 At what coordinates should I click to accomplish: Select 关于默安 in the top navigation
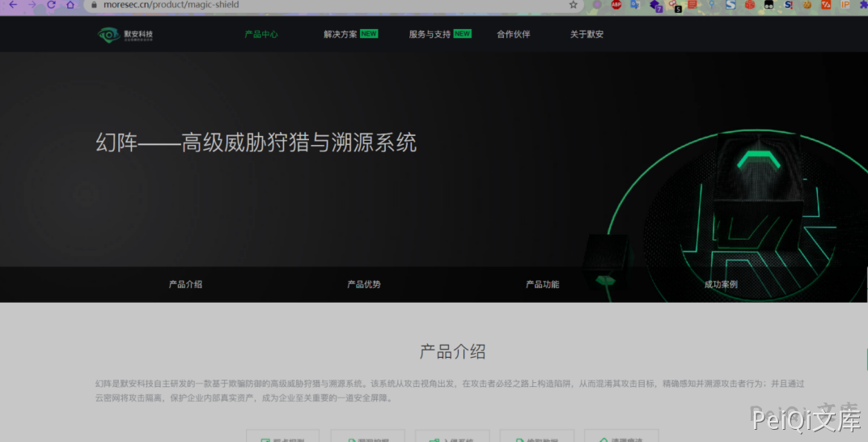586,35
